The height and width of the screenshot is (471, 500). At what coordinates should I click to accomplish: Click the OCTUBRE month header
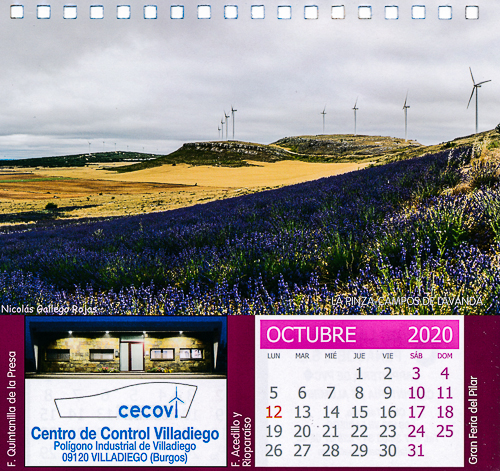[311, 335]
